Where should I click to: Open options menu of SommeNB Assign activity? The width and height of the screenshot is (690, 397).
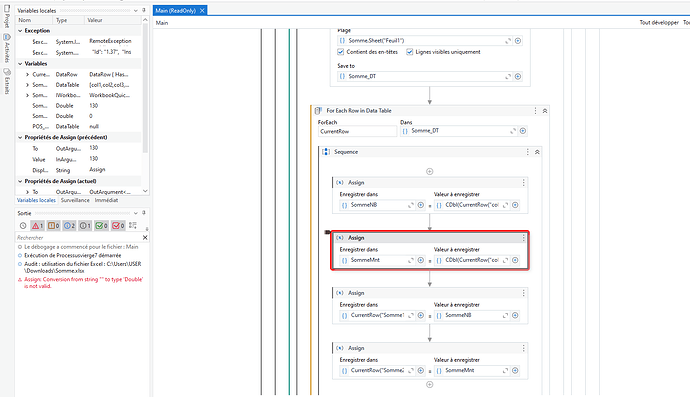point(523,182)
